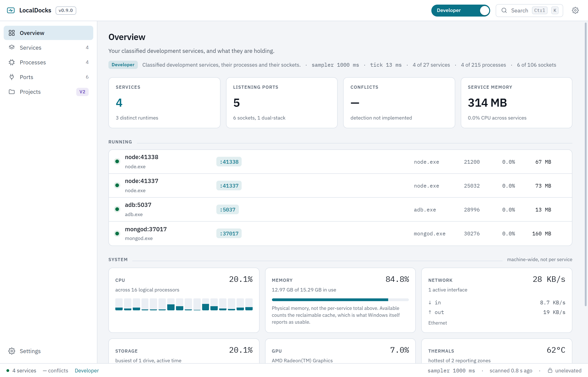Click '4 of 215 processes' text
Viewport: 588px width, 377px height.
pos(483,65)
